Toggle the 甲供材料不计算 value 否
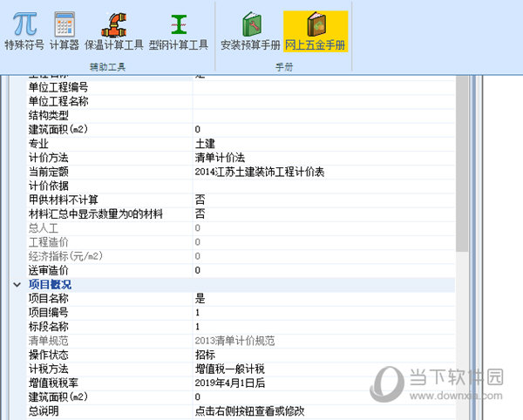This screenshot has height=420, width=523. coord(324,200)
